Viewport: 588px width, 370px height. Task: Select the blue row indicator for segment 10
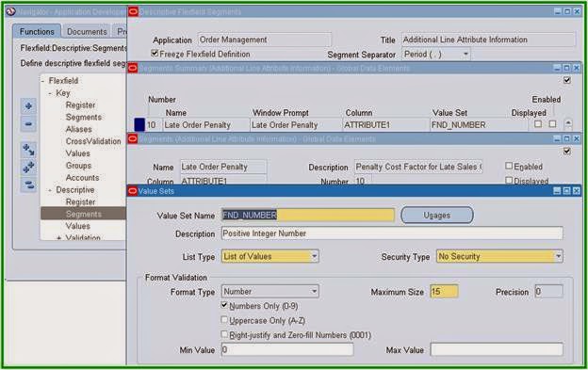(x=139, y=124)
